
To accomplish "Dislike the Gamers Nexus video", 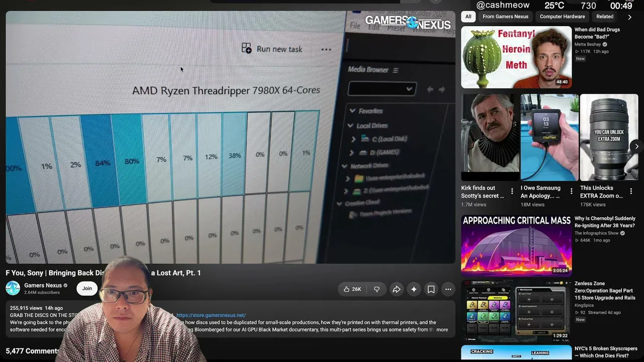I will [377, 289].
